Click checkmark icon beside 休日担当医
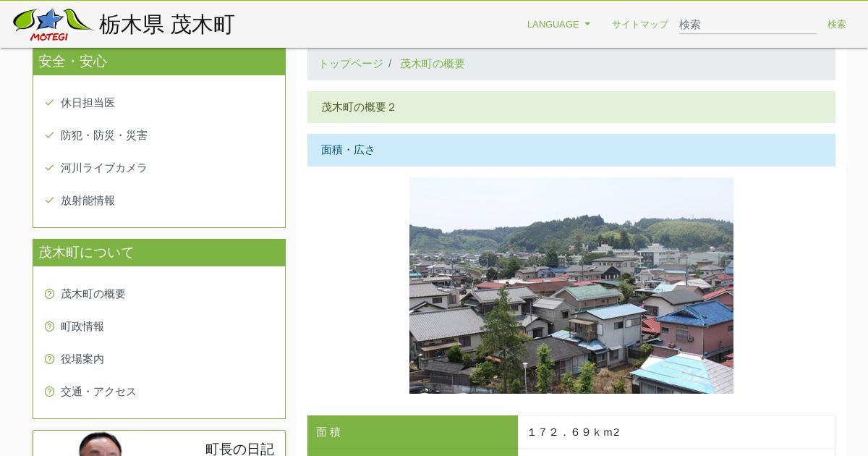 (49, 103)
